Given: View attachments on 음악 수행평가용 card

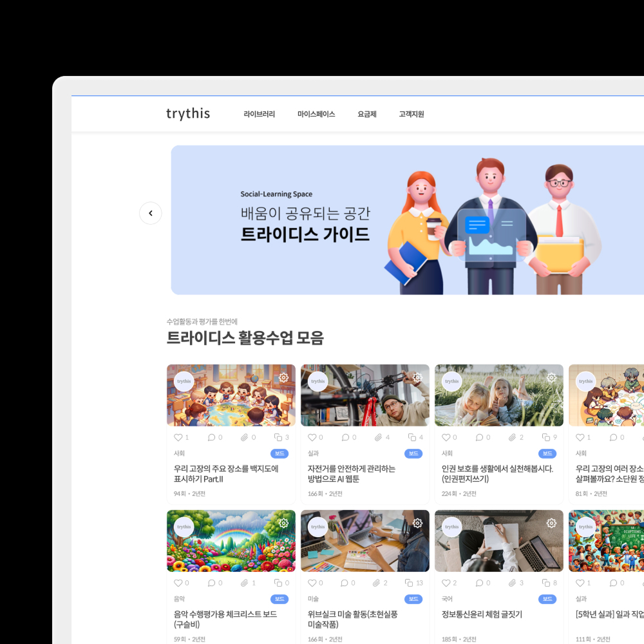Looking at the screenshot, I should (x=244, y=583).
